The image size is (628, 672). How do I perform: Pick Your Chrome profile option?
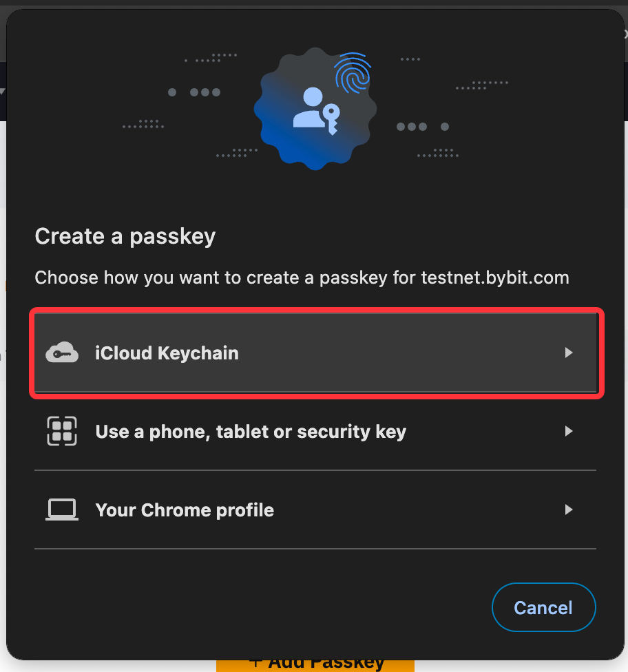(185, 510)
